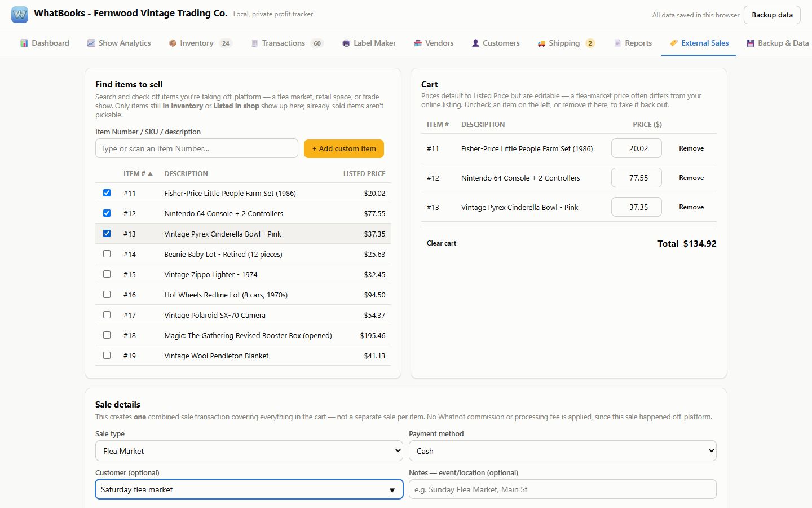Click the WhatBooks logo icon
The image size is (812, 508).
click(20, 15)
